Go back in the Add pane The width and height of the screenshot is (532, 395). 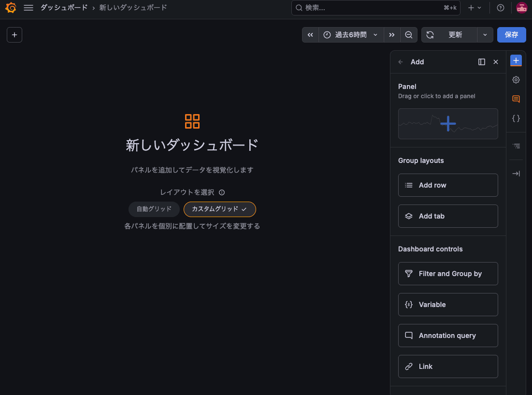coord(401,62)
